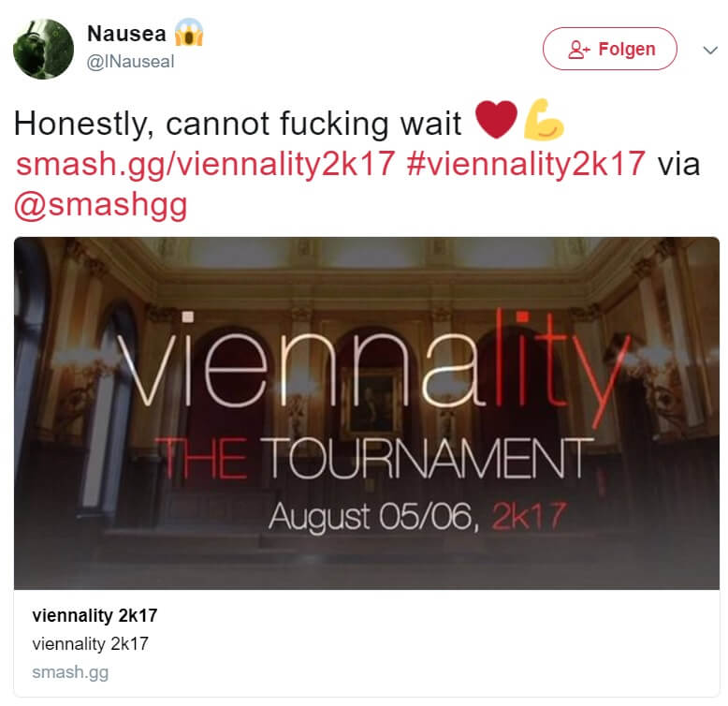Click the tweet text Honestly, cannot wait
The height and width of the screenshot is (706, 728).
(238, 124)
